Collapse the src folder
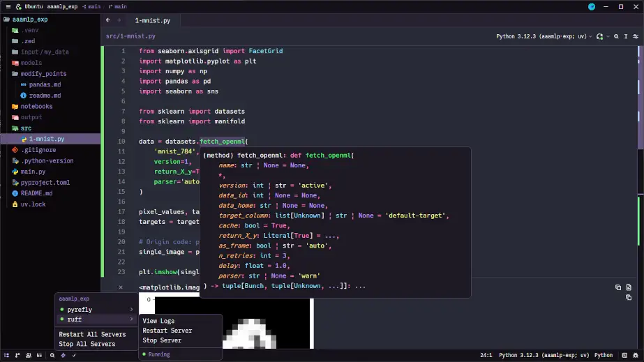 click(x=50, y=128)
